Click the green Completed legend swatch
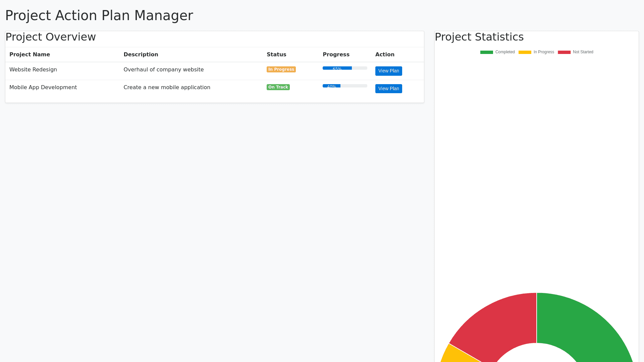The width and height of the screenshot is (644, 362). pyautogui.click(x=486, y=52)
